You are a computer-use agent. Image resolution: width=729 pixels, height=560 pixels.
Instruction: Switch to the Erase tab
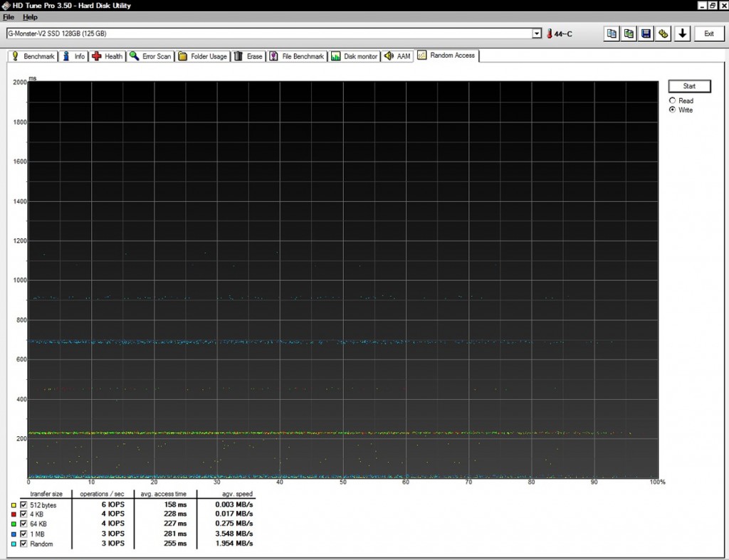point(248,56)
